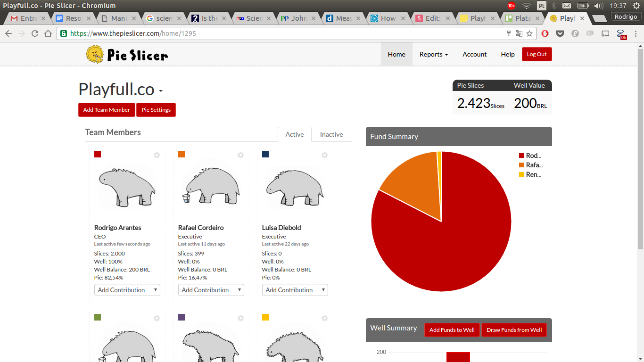Open the Help nav item
This screenshot has height=362, width=644.
click(508, 54)
